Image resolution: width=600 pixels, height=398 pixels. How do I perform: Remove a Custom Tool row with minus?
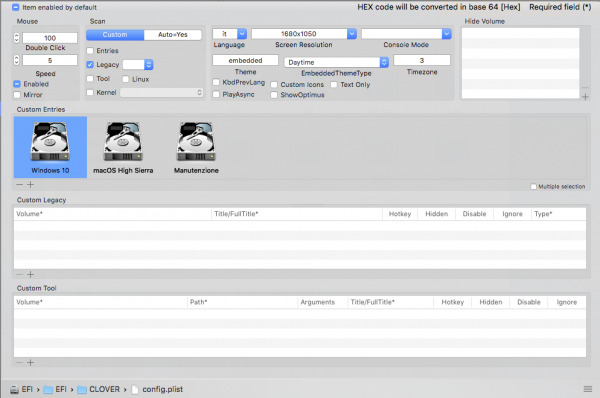(20, 362)
